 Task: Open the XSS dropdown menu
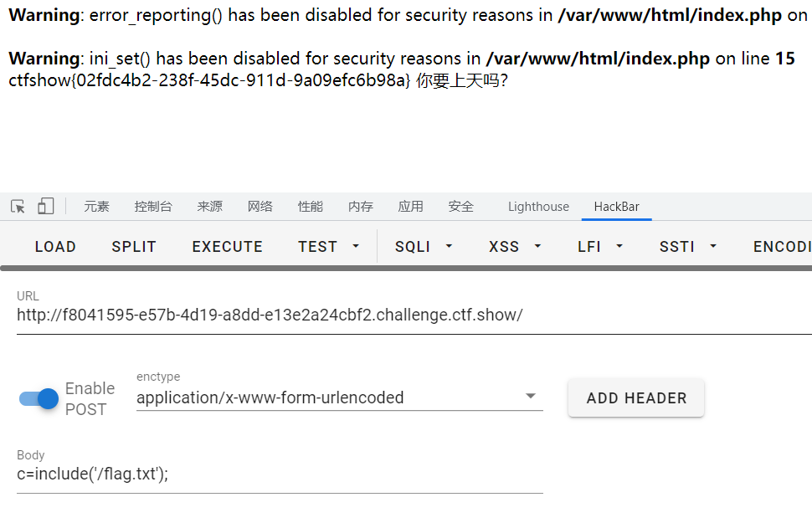tap(515, 247)
